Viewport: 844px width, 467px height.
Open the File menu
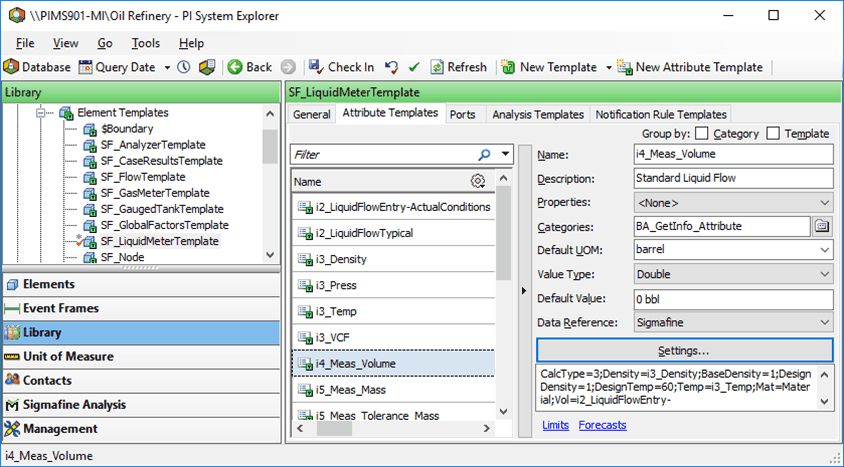pyautogui.click(x=25, y=43)
